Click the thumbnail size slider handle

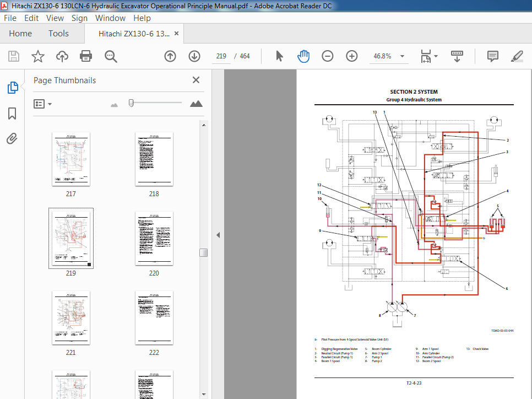131,103
